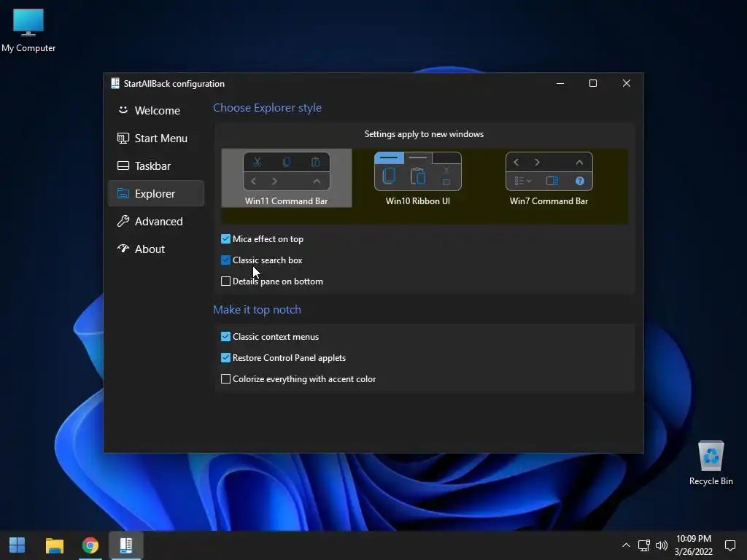The height and width of the screenshot is (560, 747).
Task: Open network status tray icon
Action: (x=643, y=545)
